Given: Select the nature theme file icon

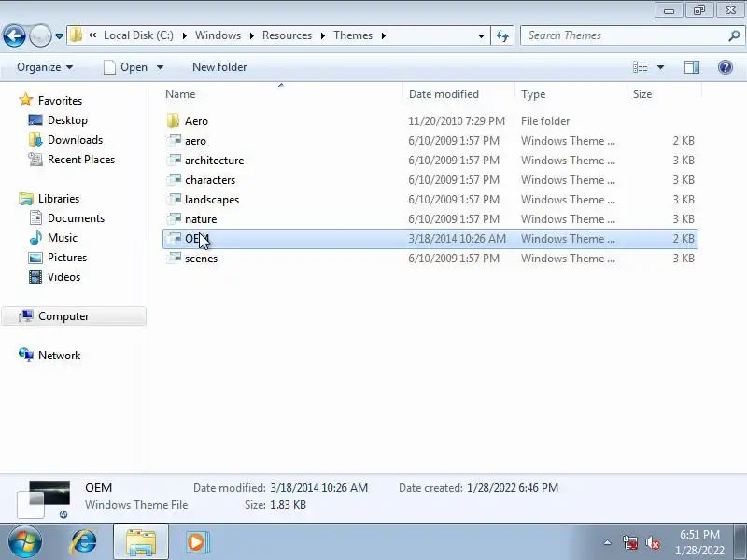Looking at the screenshot, I should tap(174, 218).
